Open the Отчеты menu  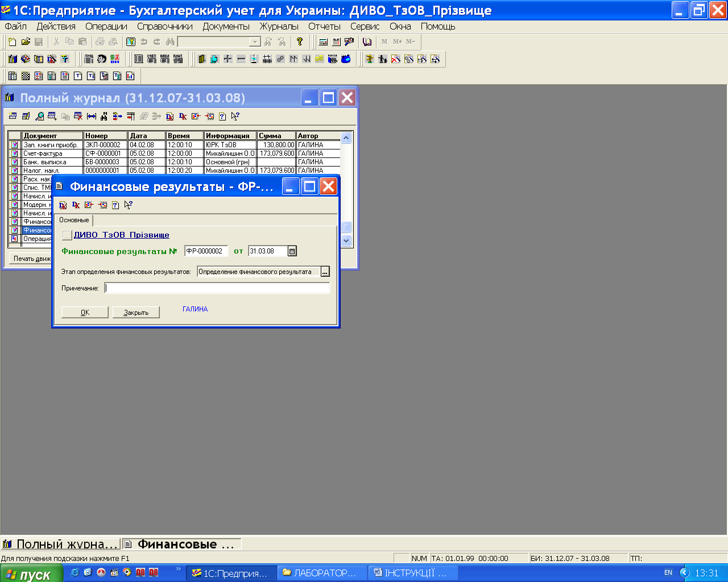pyautogui.click(x=325, y=26)
